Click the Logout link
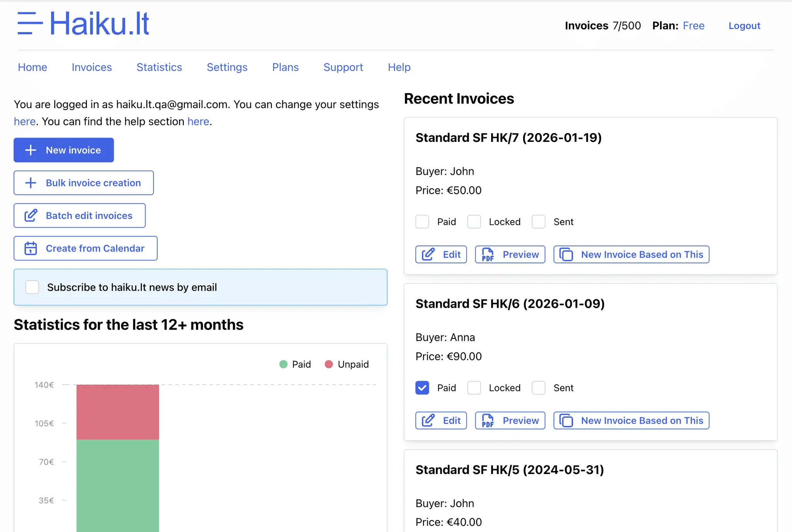The height and width of the screenshot is (532, 792). (744, 26)
